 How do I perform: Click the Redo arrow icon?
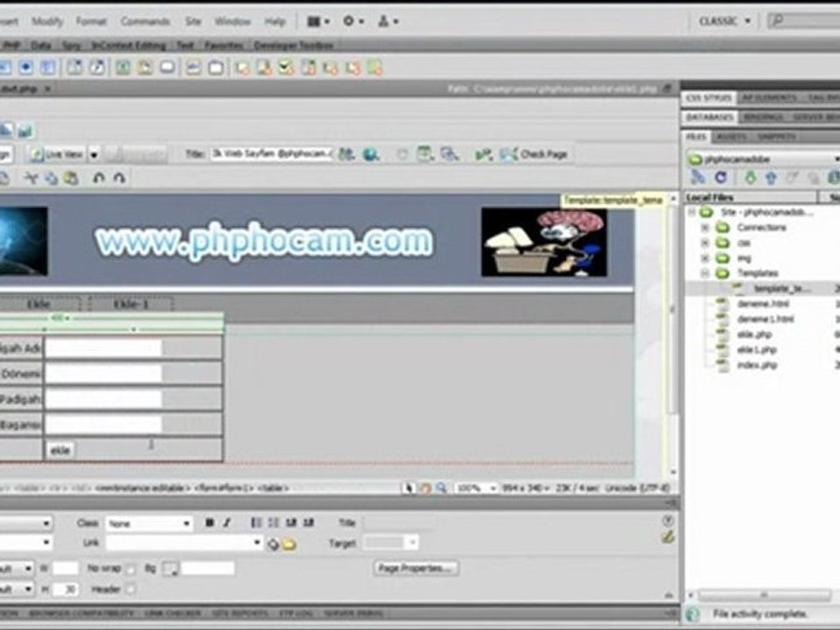119,178
